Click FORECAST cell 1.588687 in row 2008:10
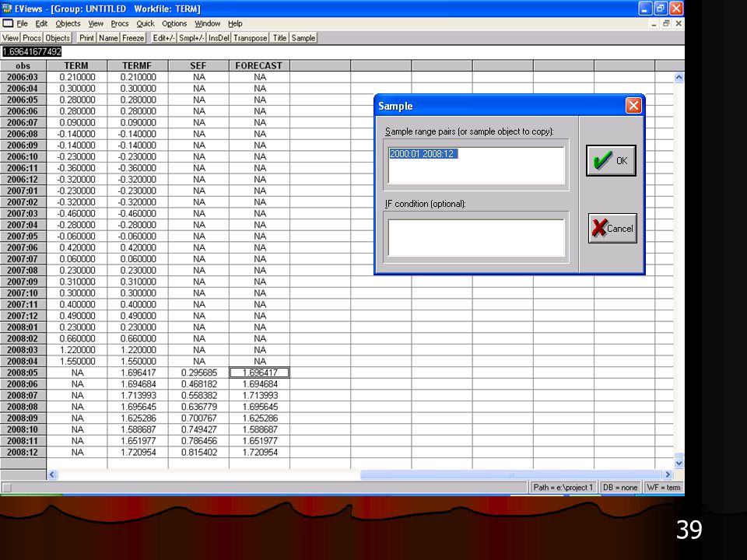This screenshot has width=747, height=560. pyautogui.click(x=259, y=429)
